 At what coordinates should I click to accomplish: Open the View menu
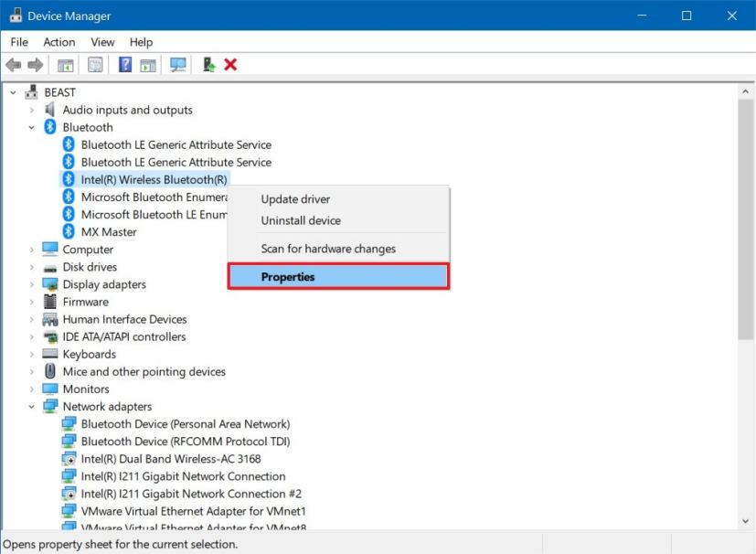click(x=102, y=42)
